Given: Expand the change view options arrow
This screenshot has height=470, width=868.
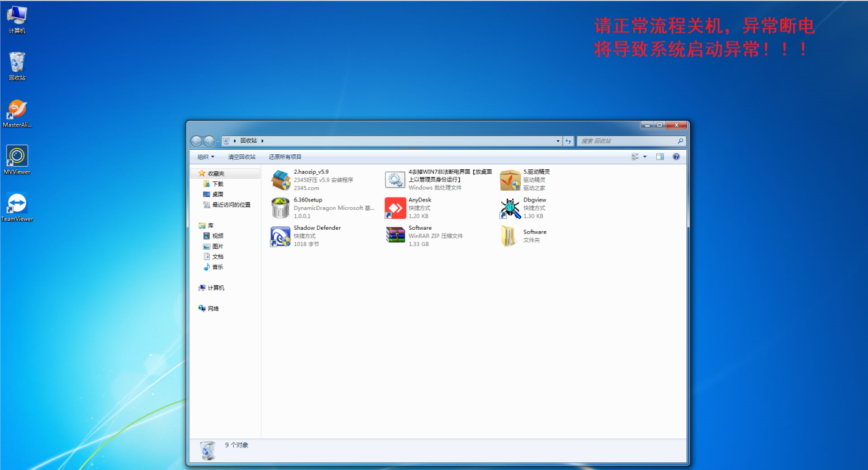Looking at the screenshot, I should [x=645, y=157].
